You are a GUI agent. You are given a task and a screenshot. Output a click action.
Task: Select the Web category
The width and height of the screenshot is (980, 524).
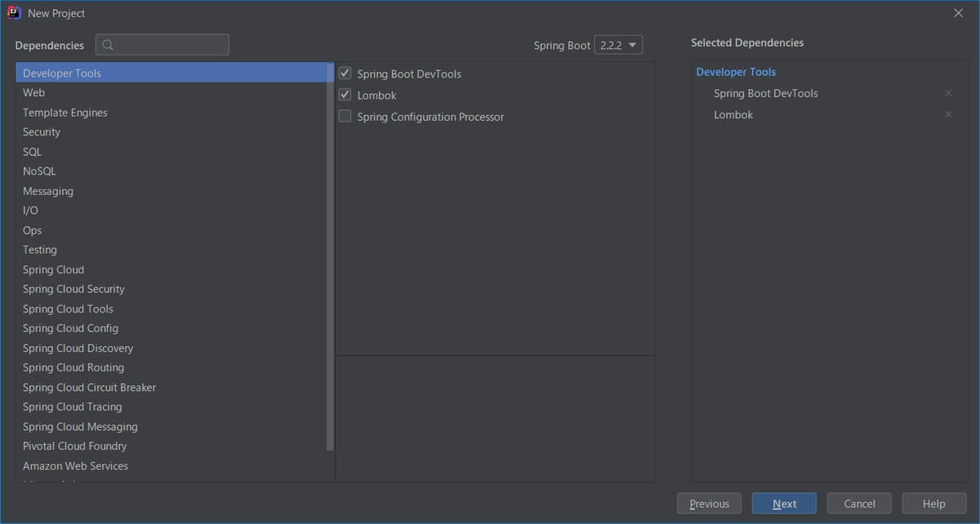click(x=171, y=92)
